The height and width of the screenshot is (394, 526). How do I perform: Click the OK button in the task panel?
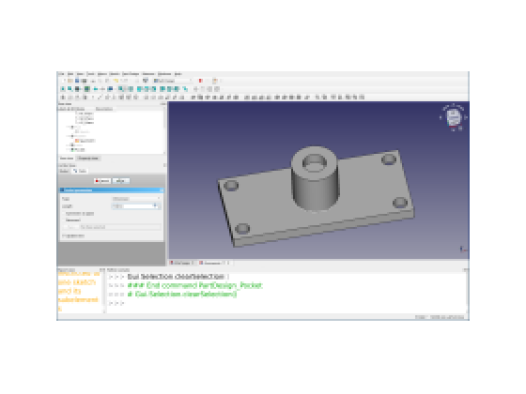coord(121,181)
